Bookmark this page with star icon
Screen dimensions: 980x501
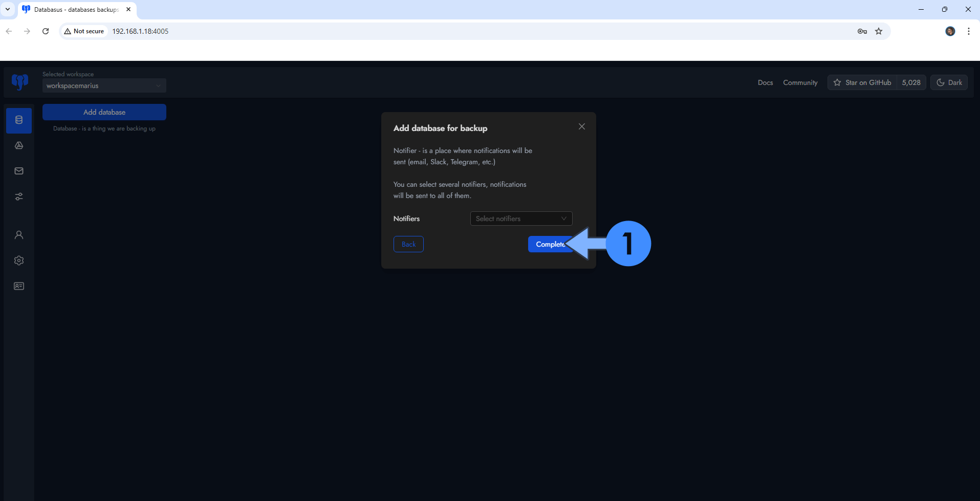pos(879,31)
